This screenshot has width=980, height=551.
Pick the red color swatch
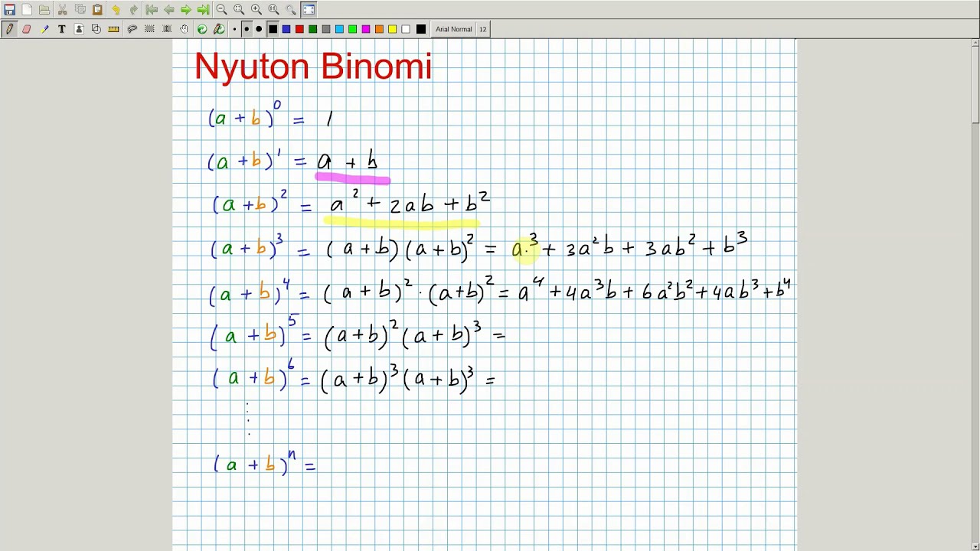299,29
